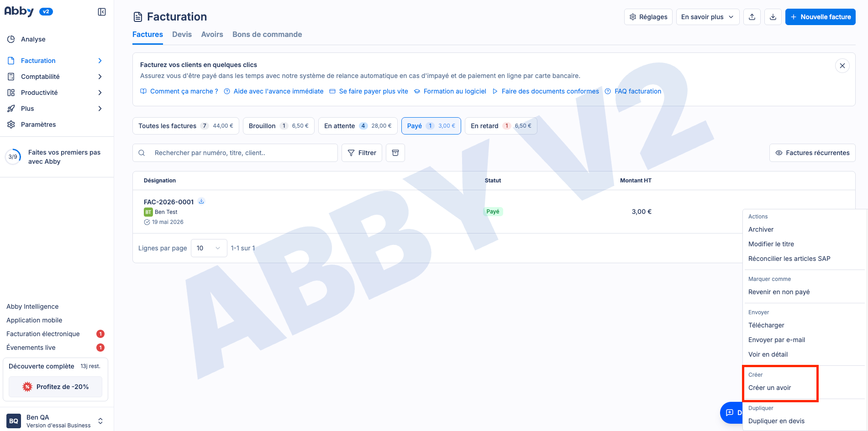
Task: Download invoice FAC-2026-0001 via the small icon
Action: pyautogui.click(x=201, y=201)
